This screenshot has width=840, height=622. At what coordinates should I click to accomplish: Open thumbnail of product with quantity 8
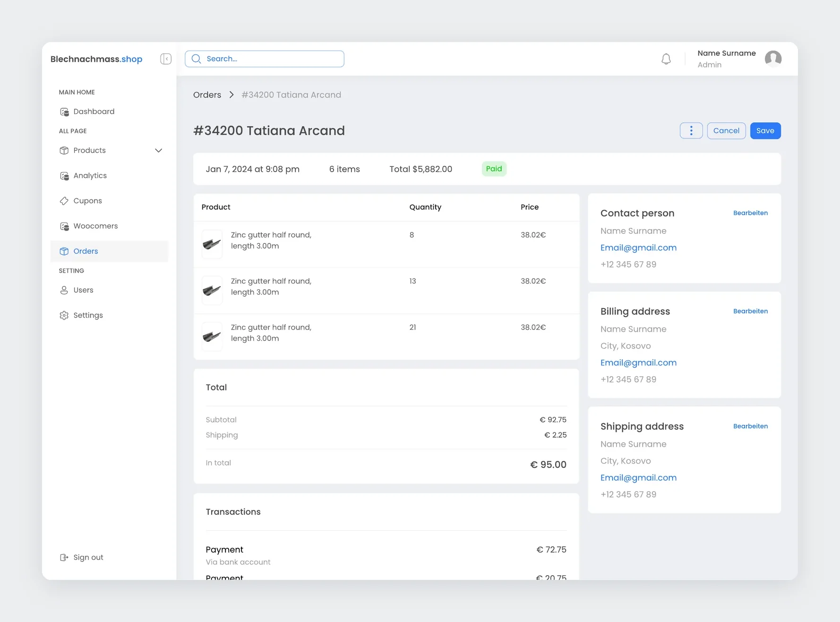point(212,244)
